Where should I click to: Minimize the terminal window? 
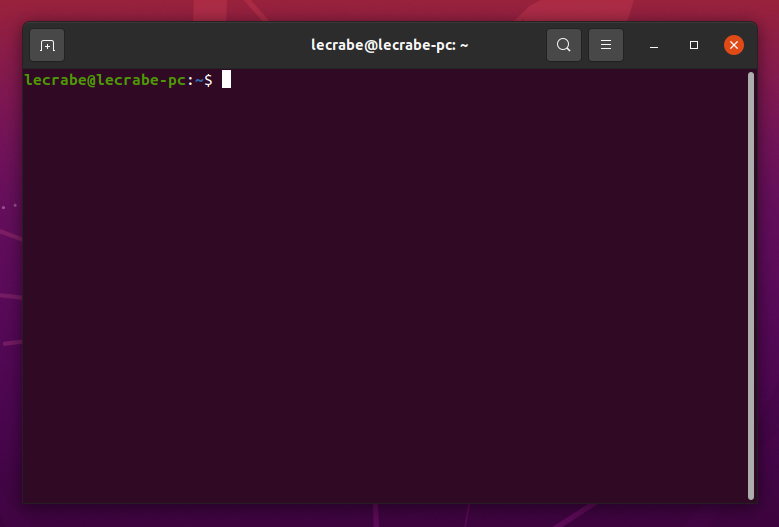654,46
